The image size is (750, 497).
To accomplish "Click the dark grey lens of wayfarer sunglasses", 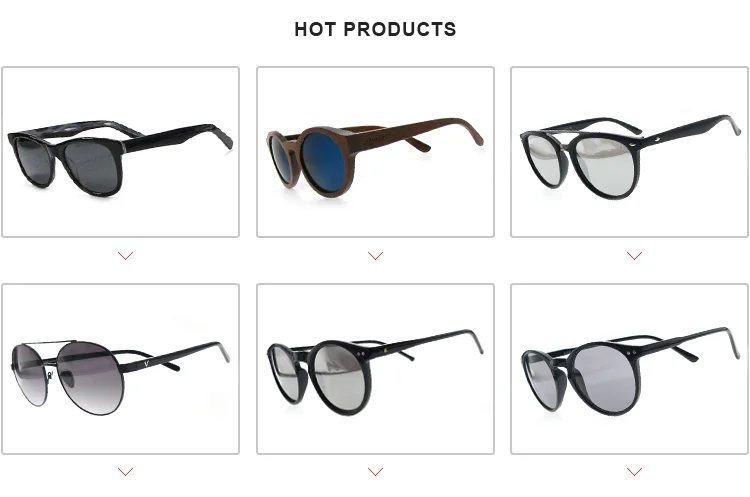I will [92, 166].
